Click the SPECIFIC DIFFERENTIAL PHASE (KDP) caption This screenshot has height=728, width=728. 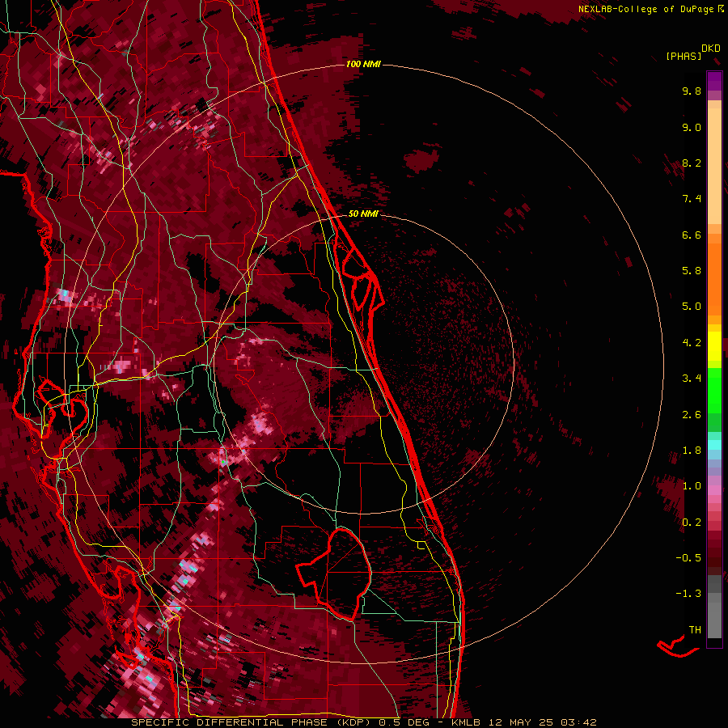click(252, 722)
